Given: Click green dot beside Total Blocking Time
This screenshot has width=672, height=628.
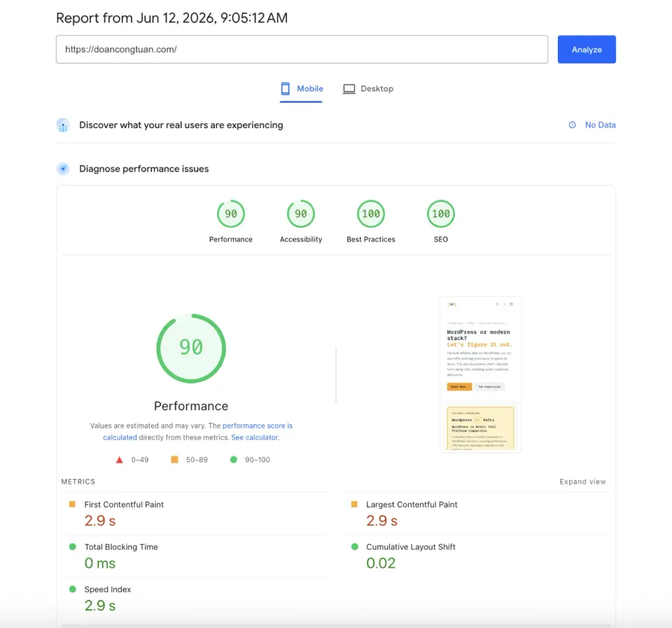Looking at the screenshot, I should pyautogui.click(x=72, y=547).
